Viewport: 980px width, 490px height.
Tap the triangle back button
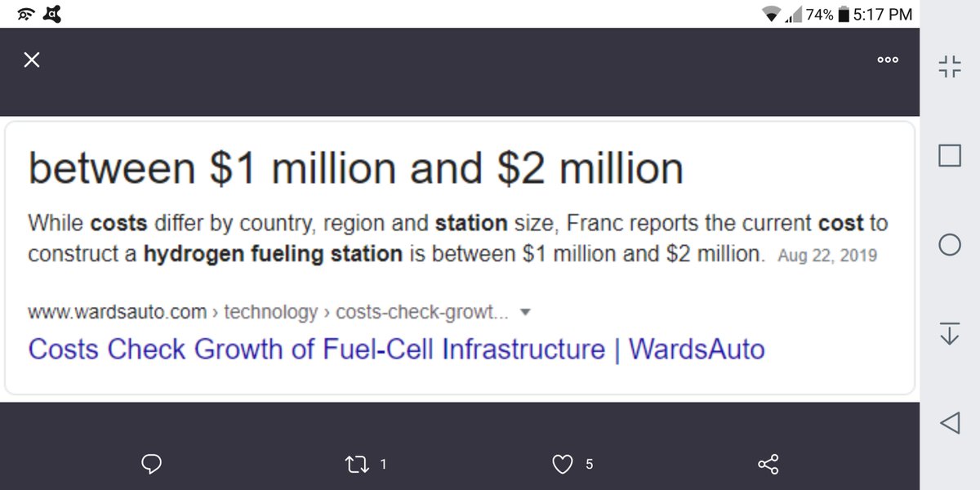tap(949, 422)
